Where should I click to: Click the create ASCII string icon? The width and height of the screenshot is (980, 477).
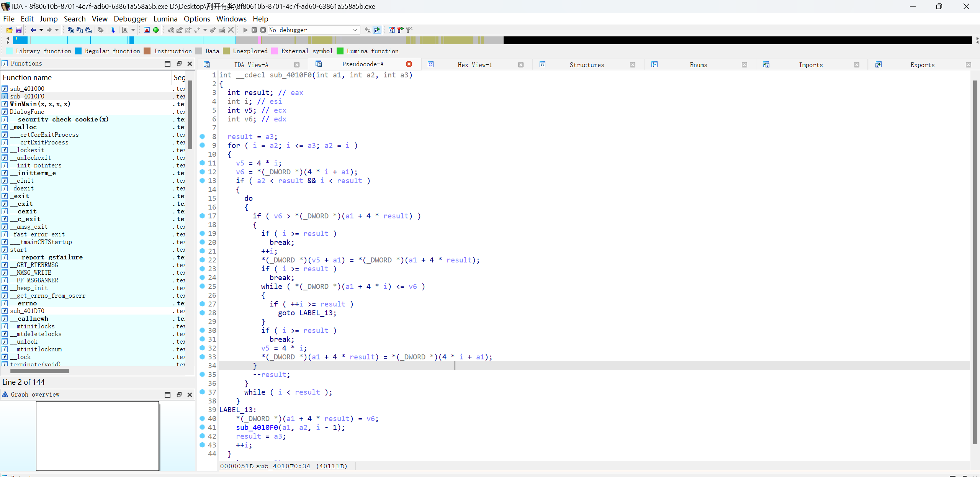pos(188,30)
